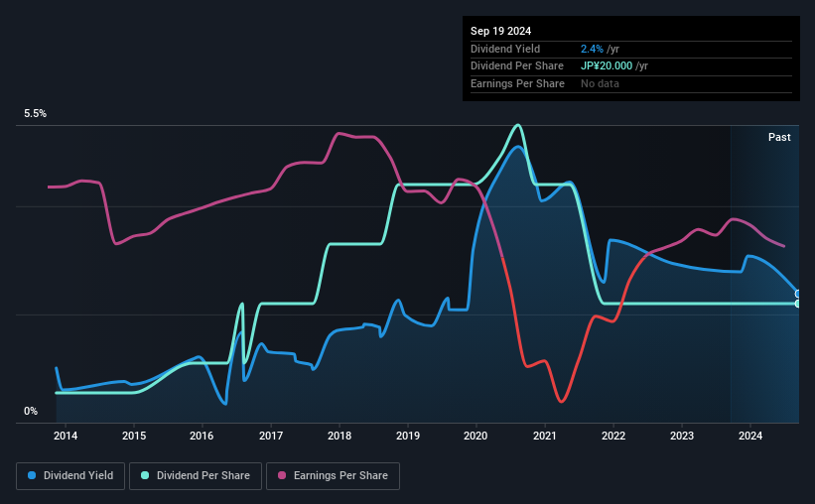Select the 2016 label on the x-axis
Screen dimensions: 815x504
coord(202,436)
